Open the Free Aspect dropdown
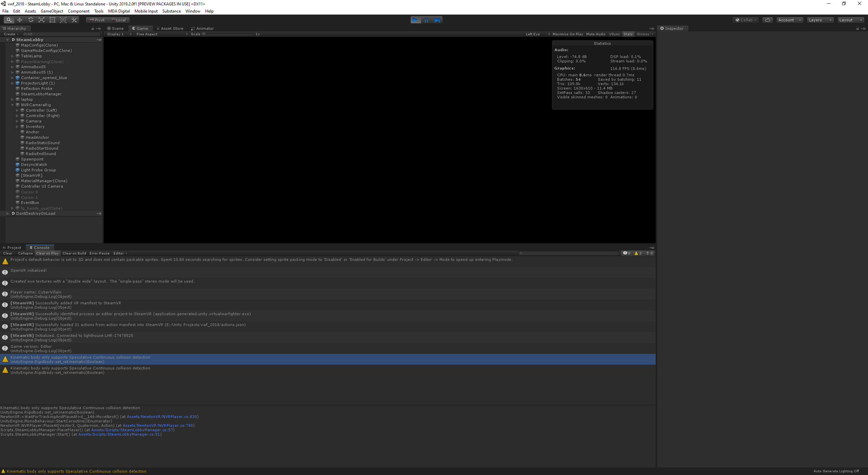The height and width of the screenshot is (475, 868). (162, 34)
